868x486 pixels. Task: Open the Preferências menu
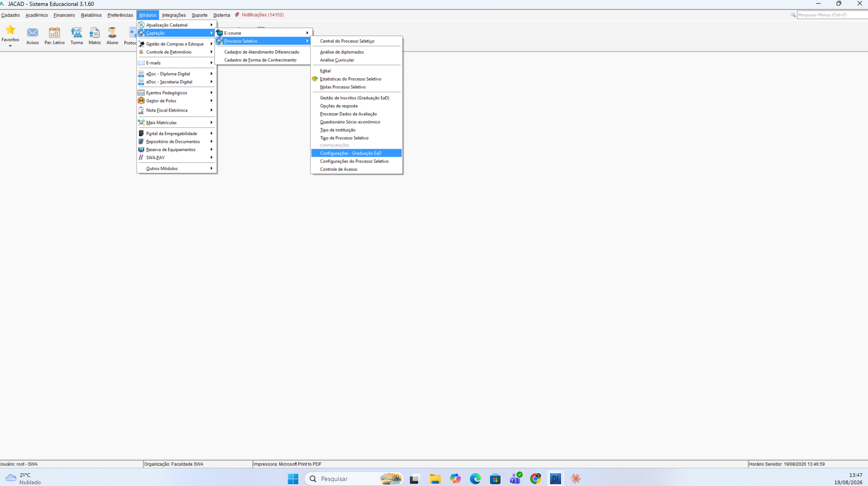coord(120,15)
